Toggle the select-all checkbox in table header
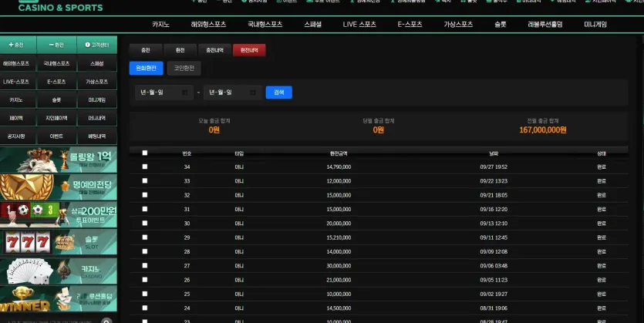 [x=144, y=153]
